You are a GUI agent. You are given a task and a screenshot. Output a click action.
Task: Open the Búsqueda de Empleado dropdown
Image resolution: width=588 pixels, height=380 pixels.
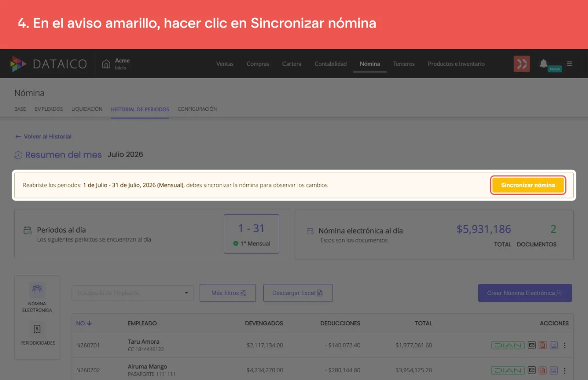point(133,293)
